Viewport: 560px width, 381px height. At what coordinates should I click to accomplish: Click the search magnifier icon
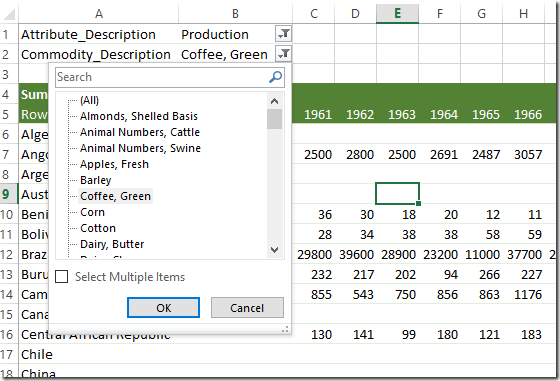(x=275, y=77)
